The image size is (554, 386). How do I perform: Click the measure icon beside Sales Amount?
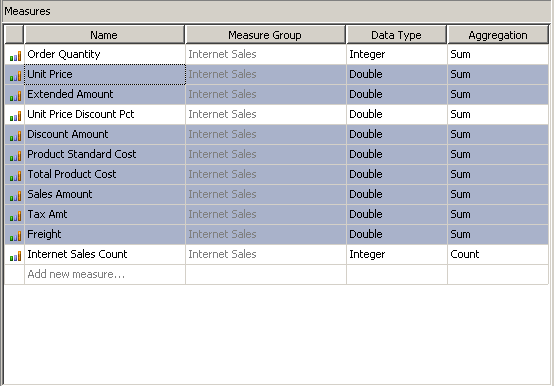click(x=15, y=196)
